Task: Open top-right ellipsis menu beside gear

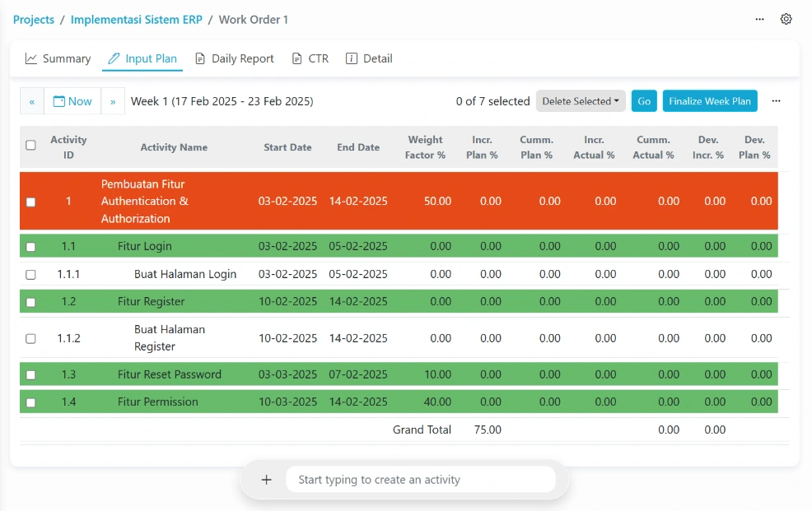Action: pyautogui.click(x=759, y=19)
